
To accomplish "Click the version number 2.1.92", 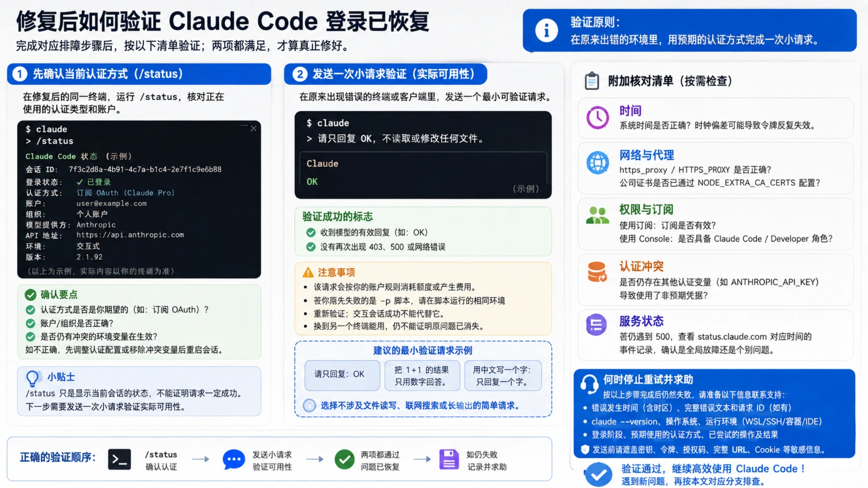I will [x=89, y=257].
